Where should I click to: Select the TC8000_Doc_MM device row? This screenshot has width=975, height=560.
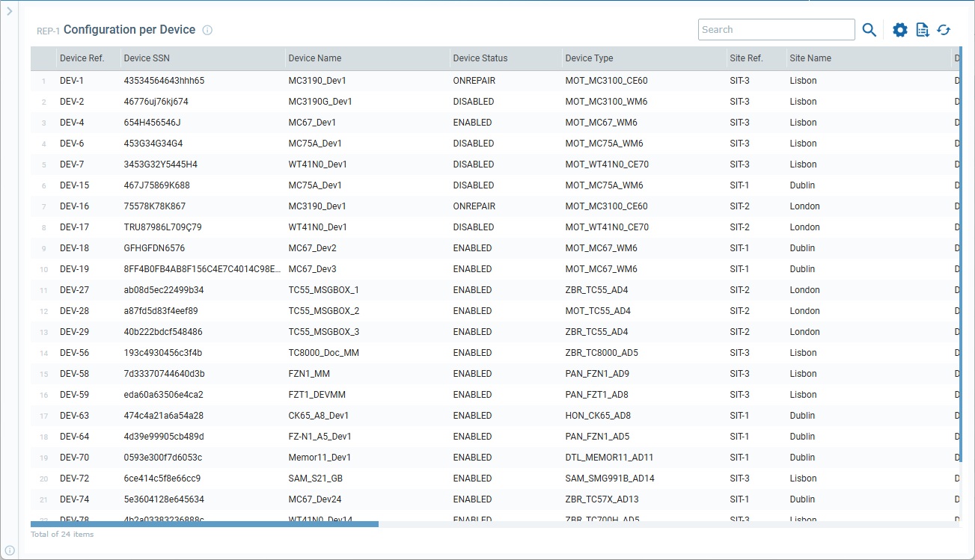pyautogui.click(x=299, y=352)
